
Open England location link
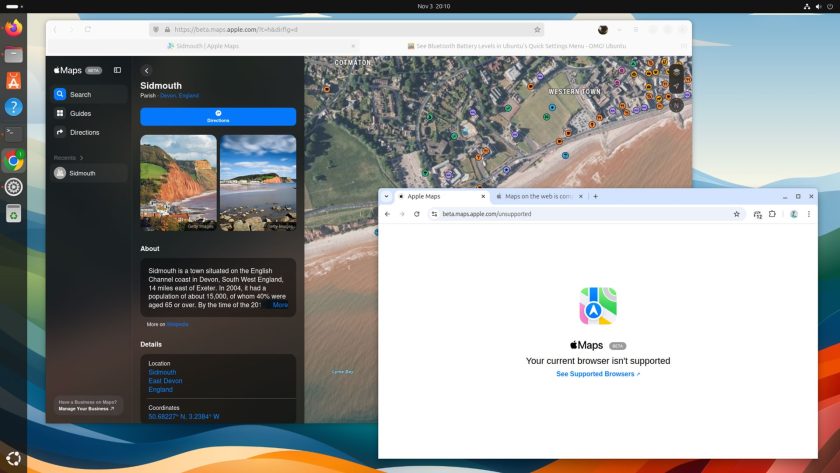click(x=160, y=389)
